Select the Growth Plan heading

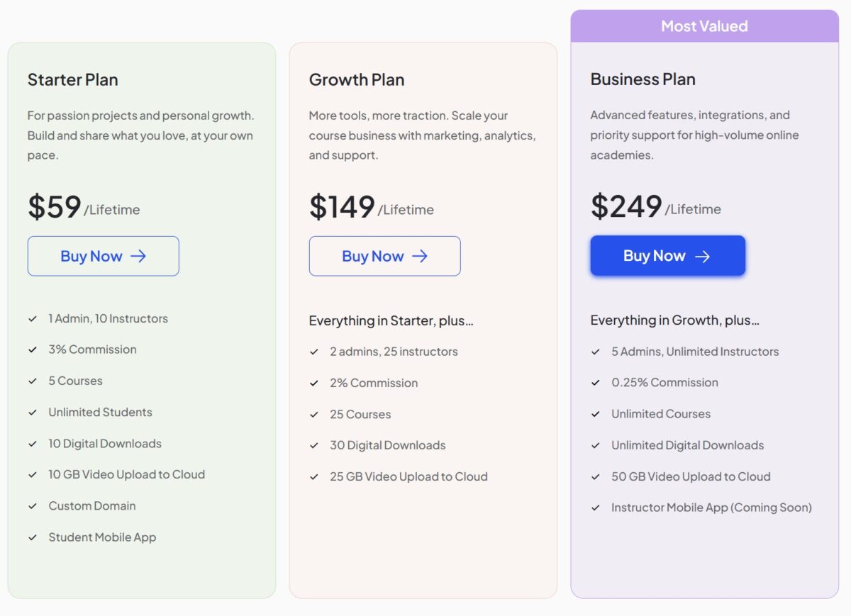click(x=357, y=79)
